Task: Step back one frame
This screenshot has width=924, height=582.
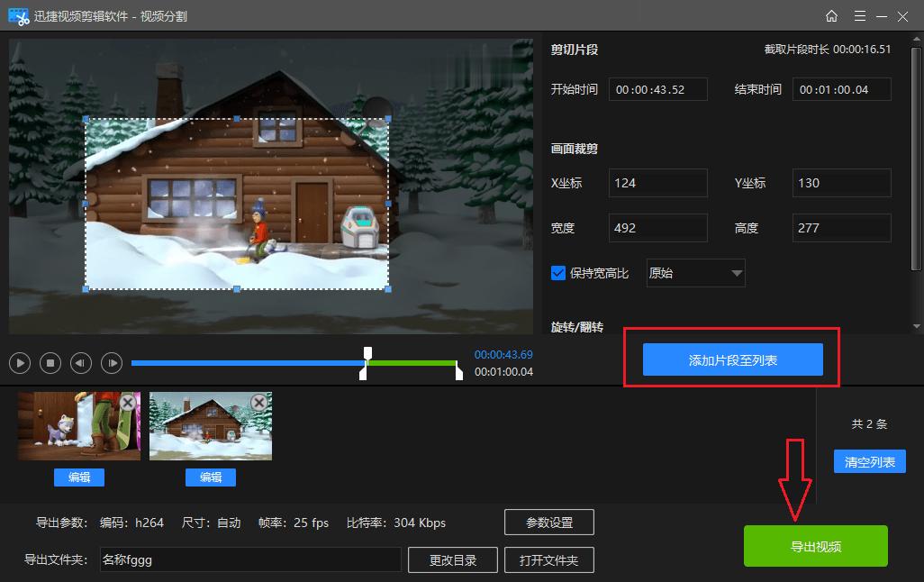Action: coord(81,363)
